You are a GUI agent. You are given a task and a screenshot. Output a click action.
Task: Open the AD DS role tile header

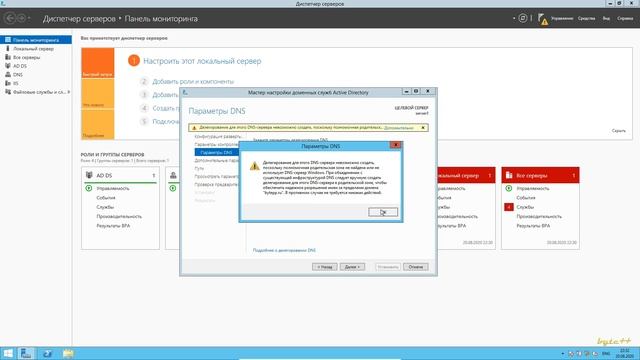click(x=120, y=175)
